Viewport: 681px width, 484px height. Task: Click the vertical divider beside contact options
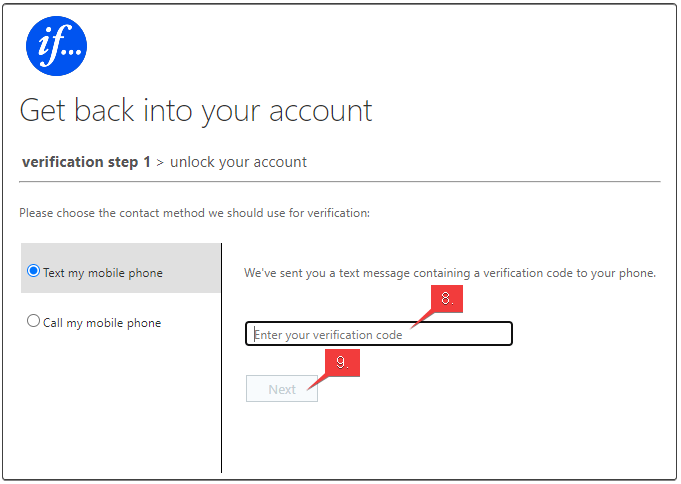coord(221,358)
